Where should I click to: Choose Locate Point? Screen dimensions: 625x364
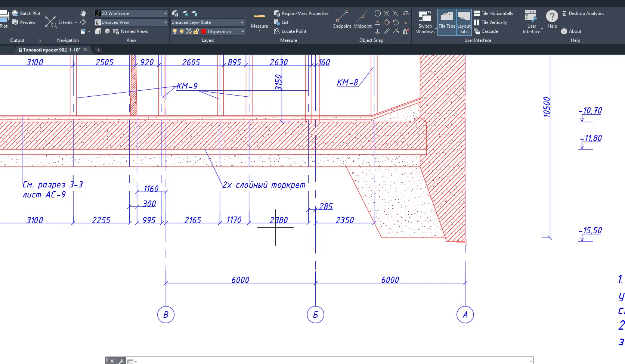click(x=290, y=31)
